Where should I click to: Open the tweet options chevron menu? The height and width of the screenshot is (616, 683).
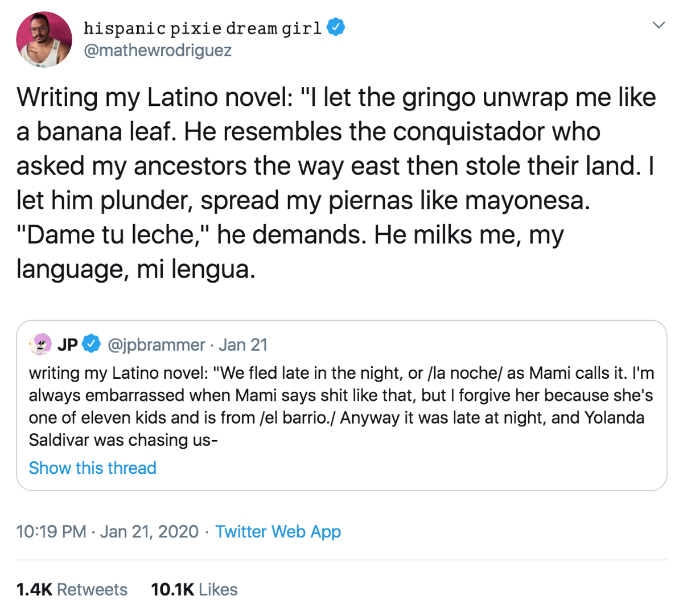point(659,25)
